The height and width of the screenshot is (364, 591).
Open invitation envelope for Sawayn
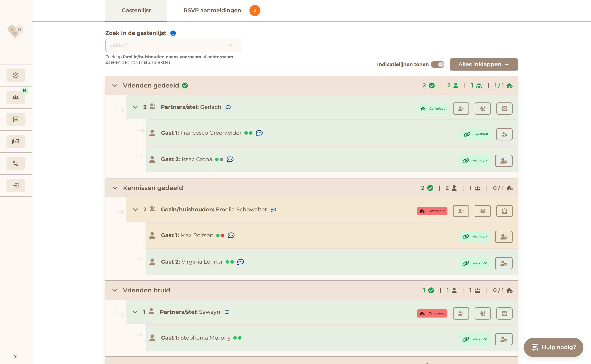point(504,313)
